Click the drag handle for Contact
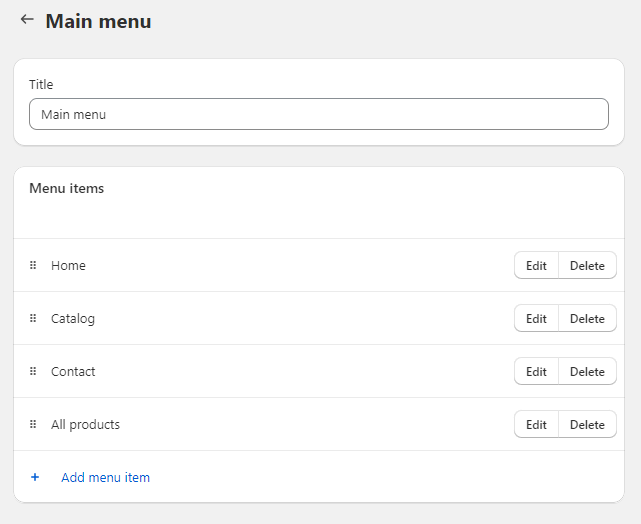641x524 pixels. pyautogui.click(x=33, y=371)
